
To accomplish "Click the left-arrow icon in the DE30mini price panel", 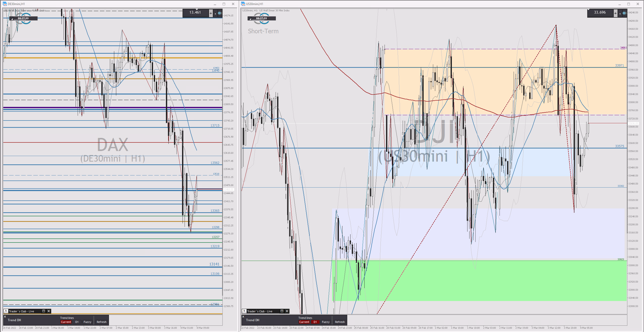I will point(215,13).
